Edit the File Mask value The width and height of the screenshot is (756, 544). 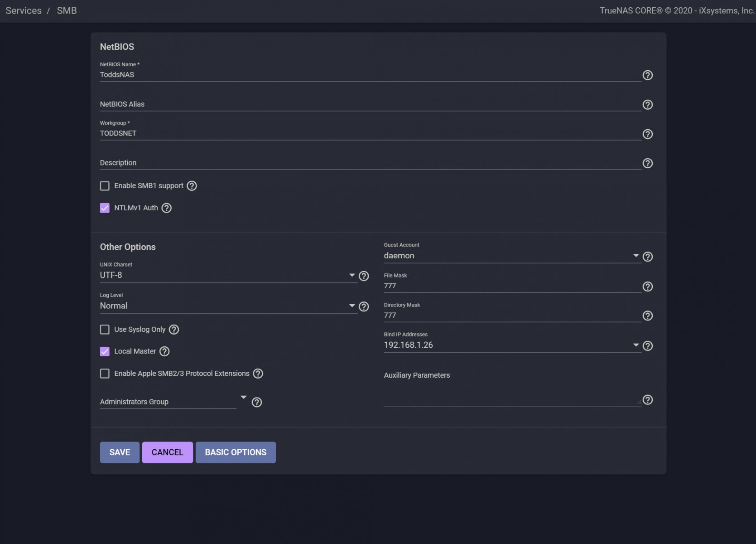[512, 286]
